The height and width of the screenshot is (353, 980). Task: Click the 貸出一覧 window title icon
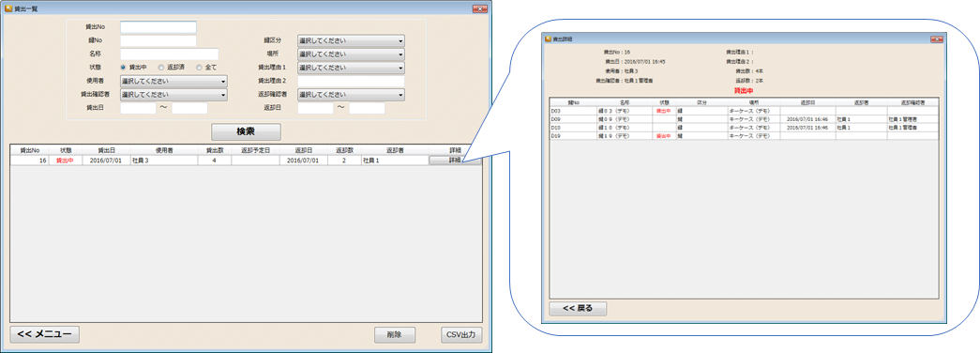[8, 8]
